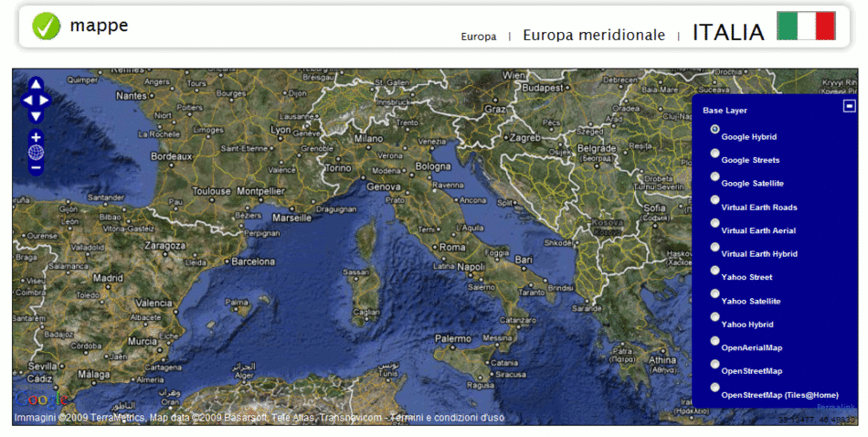Select Virtual Earth Hybrid base layer
Screen dimensions: 868x437
click(715, 247)
